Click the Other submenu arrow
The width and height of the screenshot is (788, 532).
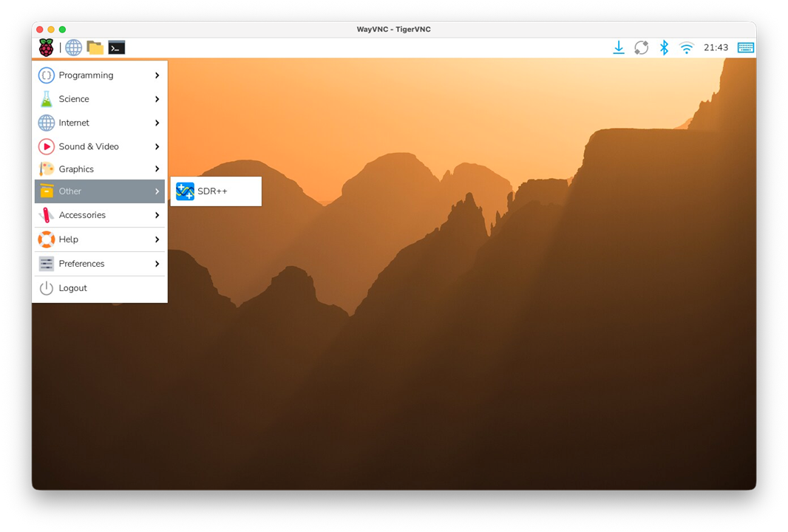pos(157,191)
